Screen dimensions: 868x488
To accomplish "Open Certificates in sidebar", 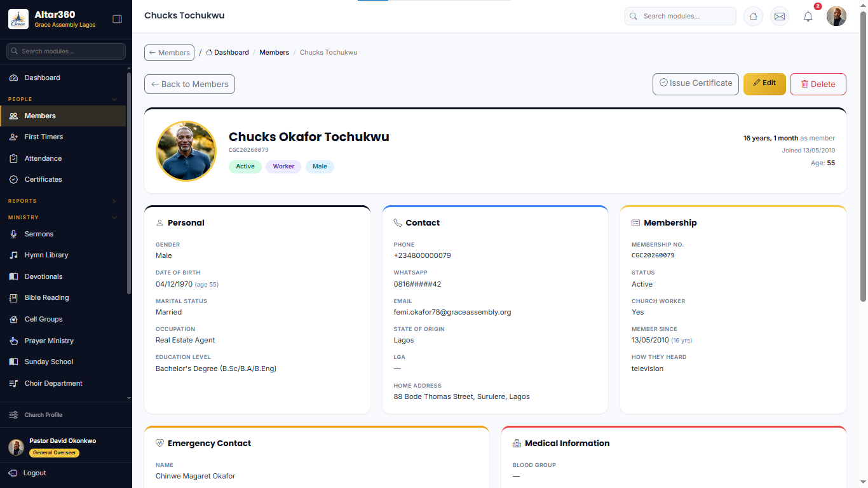I will (64, 179).
